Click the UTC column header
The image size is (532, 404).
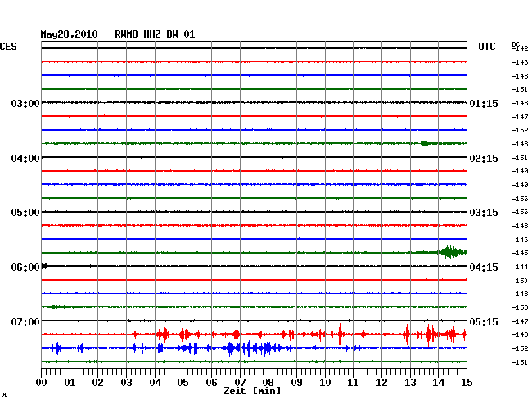(486, 47)
